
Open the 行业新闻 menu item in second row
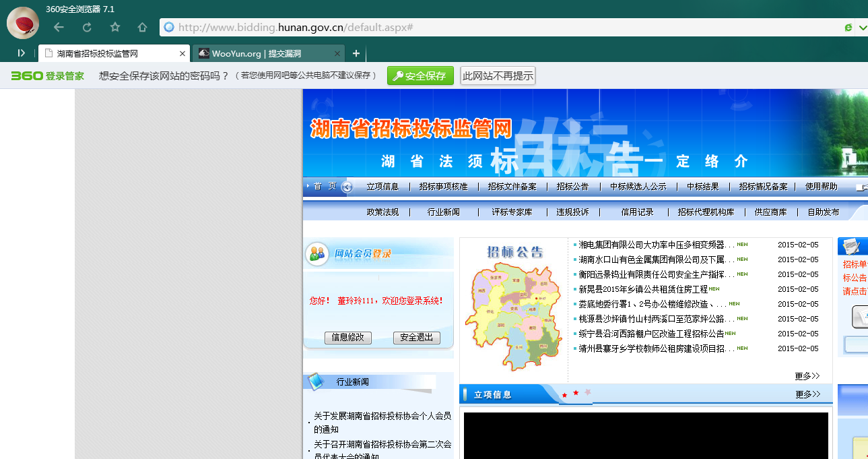click(x=443, y=212)
